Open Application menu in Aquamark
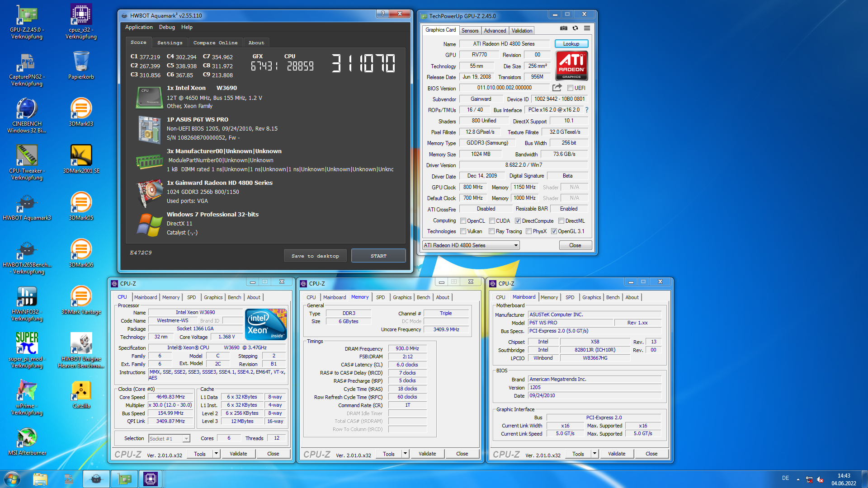Image resolution: width=868 pixels, height=488 pixels. 139,27
